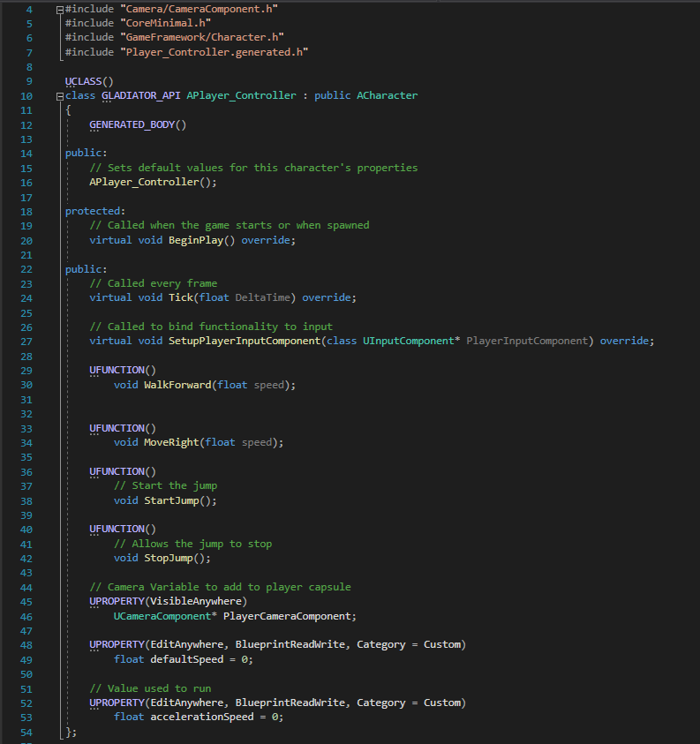Viewport: 700px width, 744px height.
Task: Click the GENERATED_BODY() macro
Action: (138, 124)
